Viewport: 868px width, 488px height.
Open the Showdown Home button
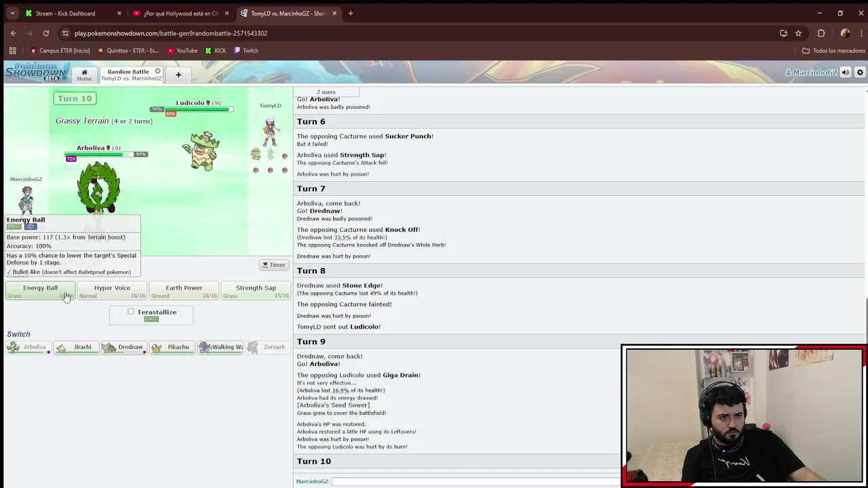click(x=84, y=75)
